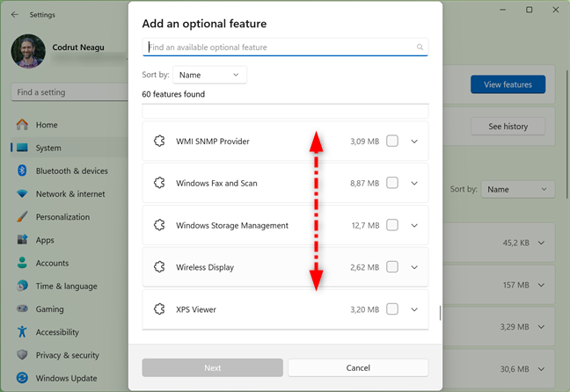Click the Codrut Neagu account name
The height and width of the screenshot is (392, 570).
click(x=78, y=47)
